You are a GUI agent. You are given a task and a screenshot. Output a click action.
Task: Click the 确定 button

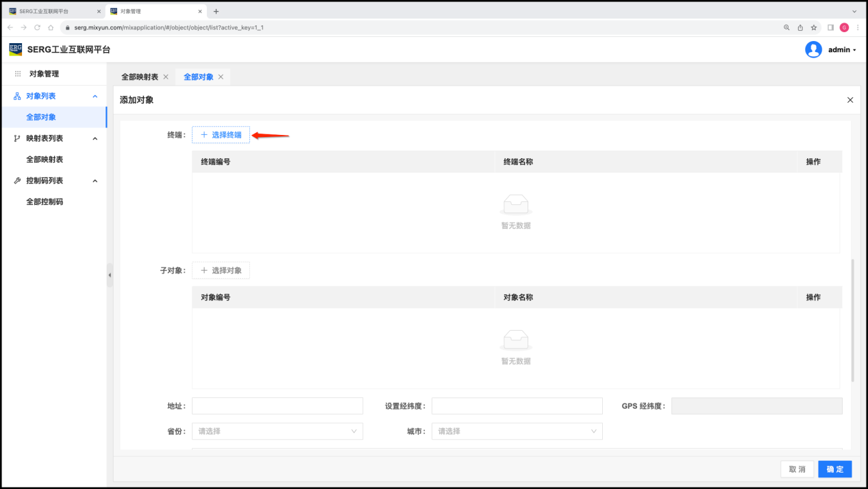[834, 469]
